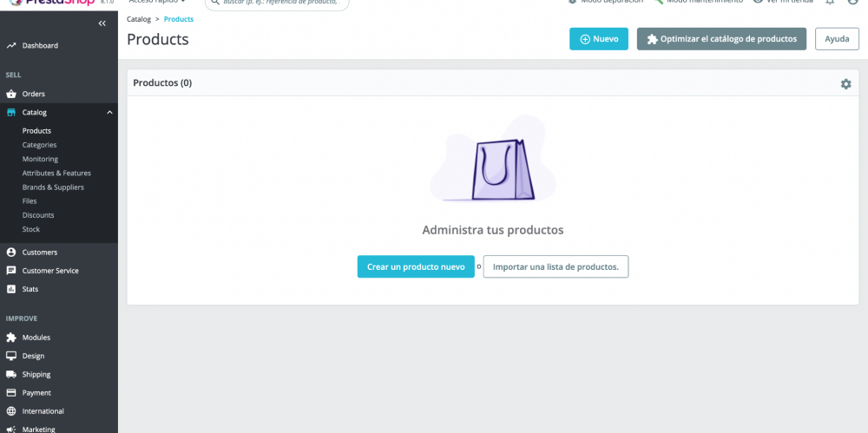The height and width of the screenshot is (433, 868).
Task: Click the Marketing megaphone icon
Action: pyautogui.click(x=11, y=430)
